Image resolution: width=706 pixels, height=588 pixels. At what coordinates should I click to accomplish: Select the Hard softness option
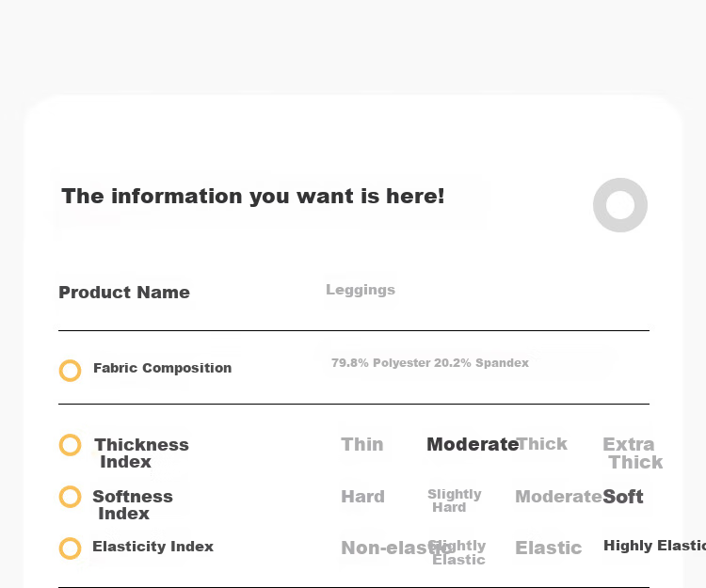click(x=363, y=497)
